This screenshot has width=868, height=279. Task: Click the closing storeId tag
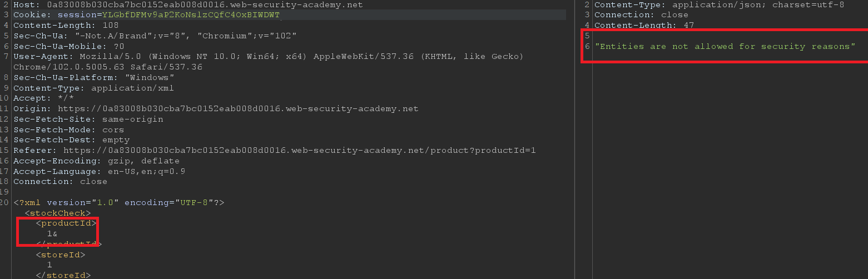coord(63,275)
